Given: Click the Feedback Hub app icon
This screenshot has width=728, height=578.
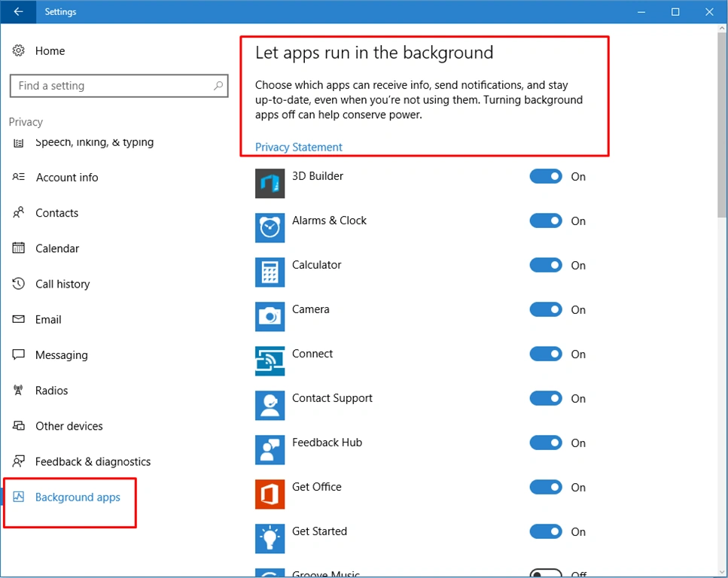Looking at the screenshot, I should pyautogui.click(x=270, y=449).
